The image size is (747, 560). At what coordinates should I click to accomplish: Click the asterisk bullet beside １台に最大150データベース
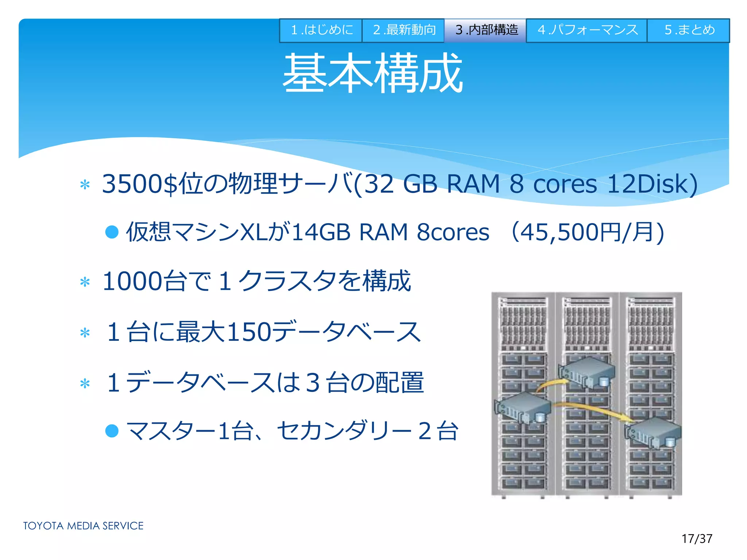coord(85,333)
